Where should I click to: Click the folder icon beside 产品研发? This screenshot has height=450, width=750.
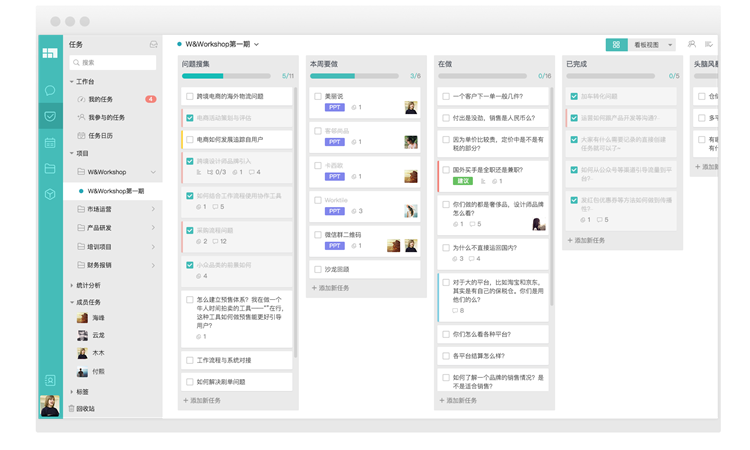[x=81, y=228]
